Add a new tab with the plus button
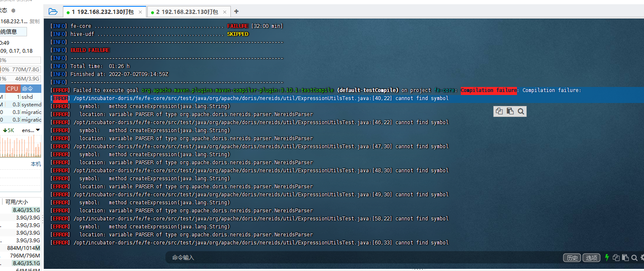 (x=236, y=11)
